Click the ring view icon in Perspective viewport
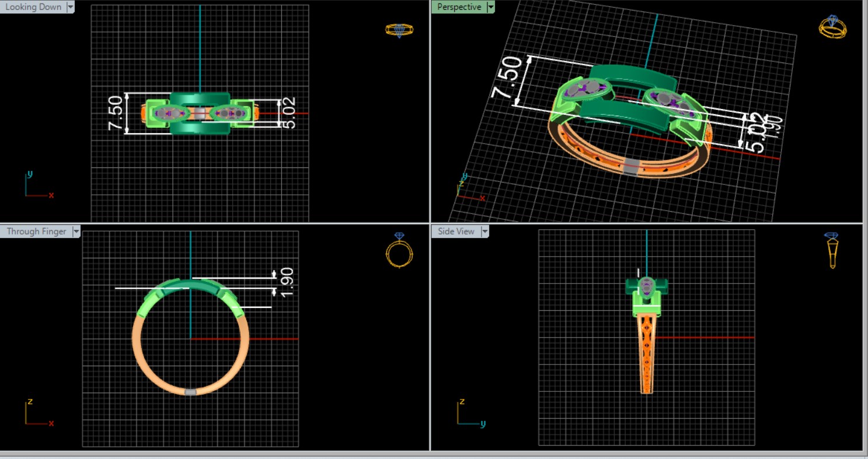This screenshot has height=459, width=868. click(832, 27)
